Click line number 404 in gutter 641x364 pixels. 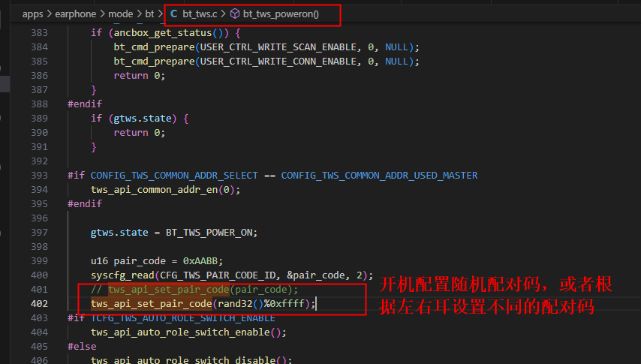(39, 332)
